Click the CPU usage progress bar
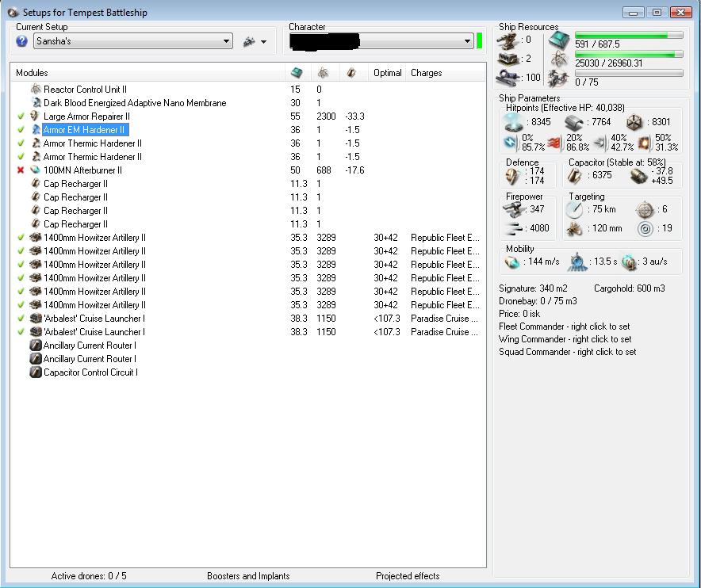 point(629,35)
